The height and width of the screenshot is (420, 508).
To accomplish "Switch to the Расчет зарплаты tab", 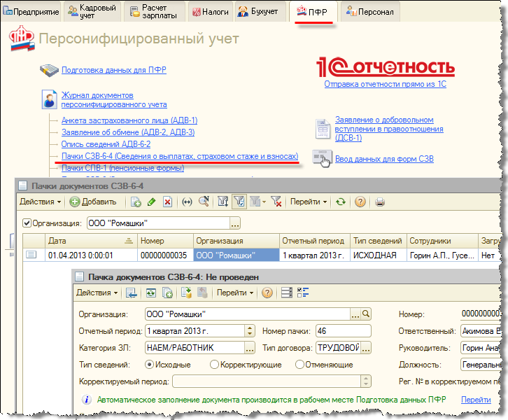I will [x=154, y=12].
